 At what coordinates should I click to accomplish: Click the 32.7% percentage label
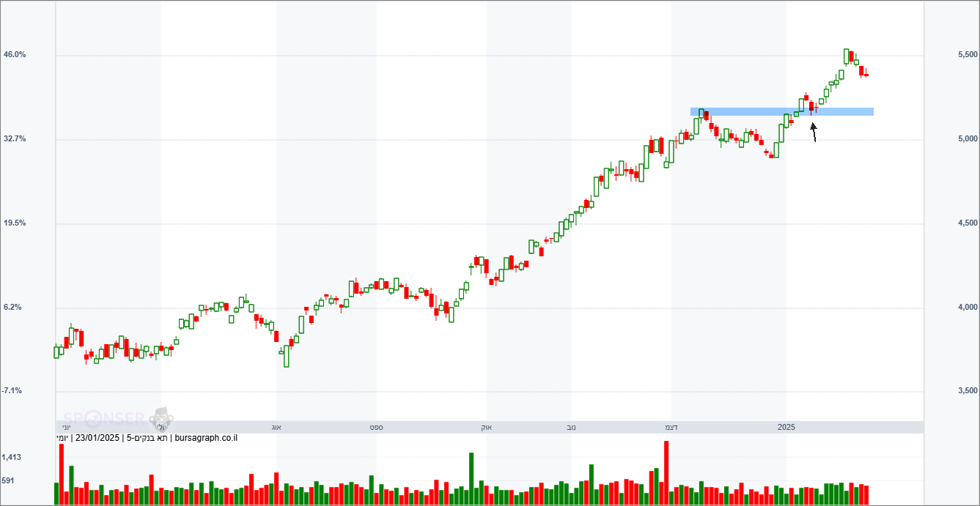15,138
